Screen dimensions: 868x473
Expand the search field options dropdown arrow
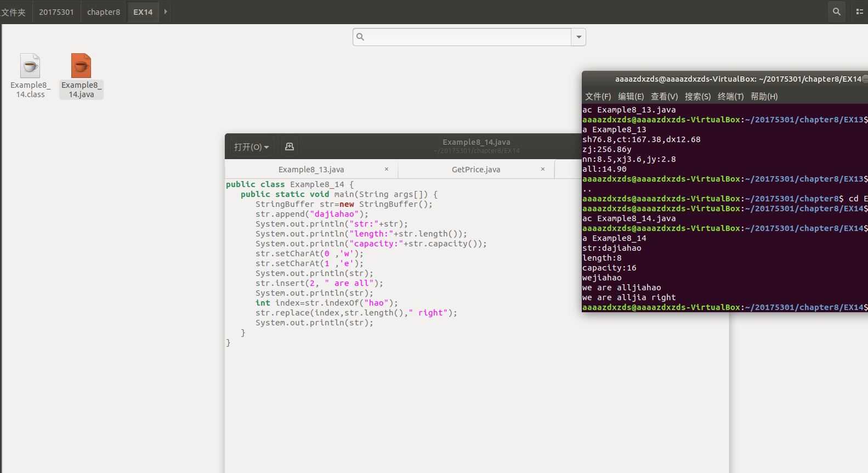click(578, 37)
